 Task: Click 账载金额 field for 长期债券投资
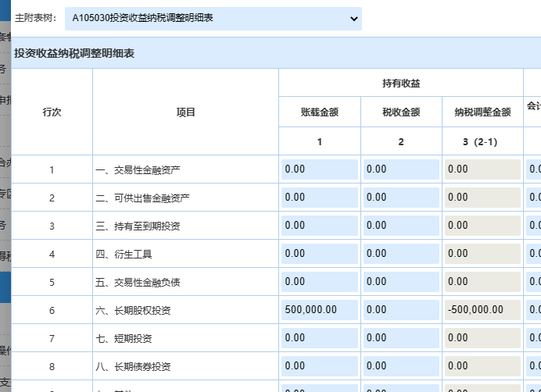(x=319, y=366)
